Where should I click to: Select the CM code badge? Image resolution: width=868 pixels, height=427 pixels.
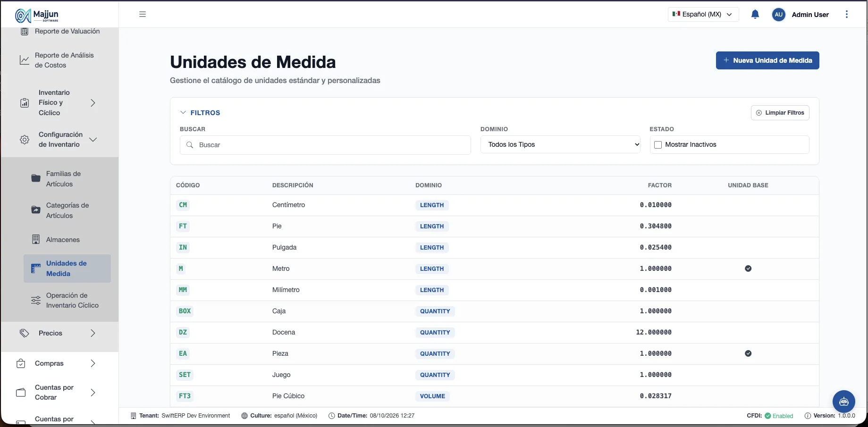coord(183,205)
